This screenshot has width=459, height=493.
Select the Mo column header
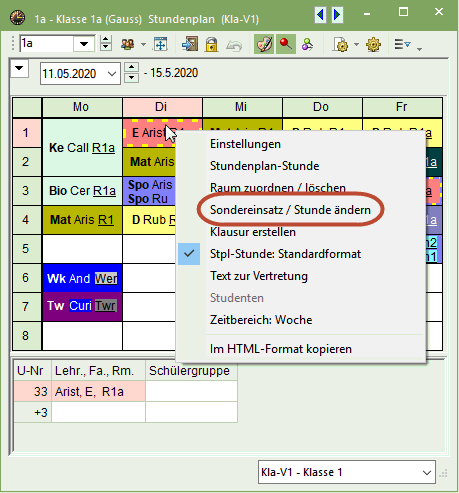81,107
